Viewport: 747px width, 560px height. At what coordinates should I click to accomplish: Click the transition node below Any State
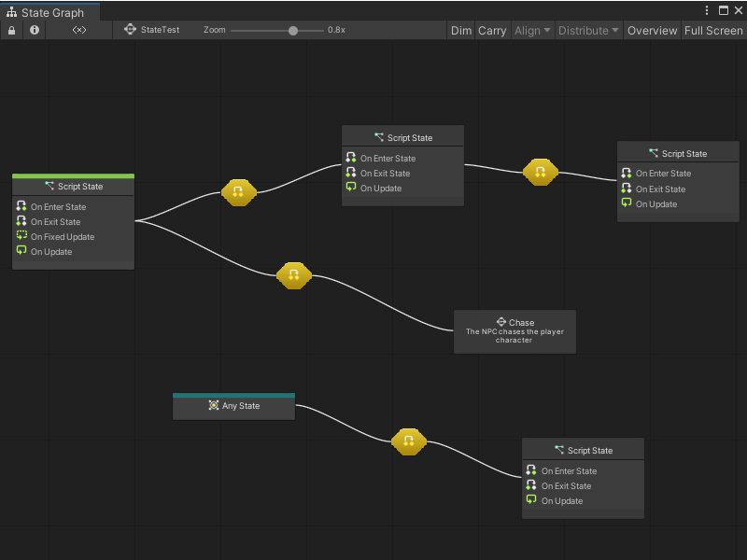(409, 441)
